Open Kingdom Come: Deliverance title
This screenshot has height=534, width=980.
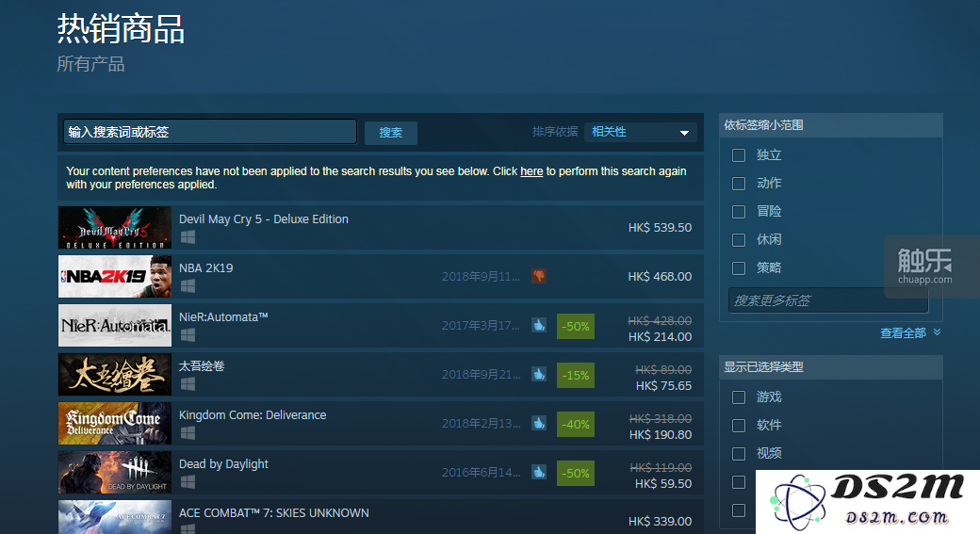coord(253,415)
